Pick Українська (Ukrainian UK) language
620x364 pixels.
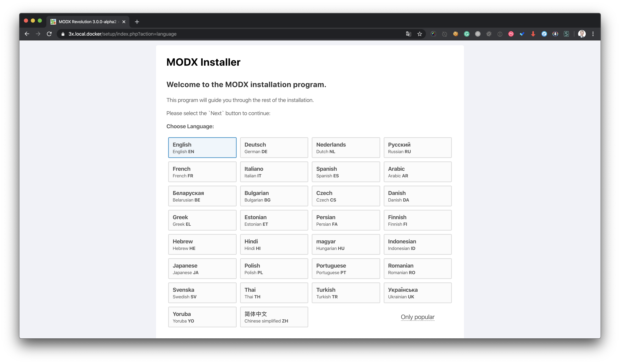tap(418, 293)
